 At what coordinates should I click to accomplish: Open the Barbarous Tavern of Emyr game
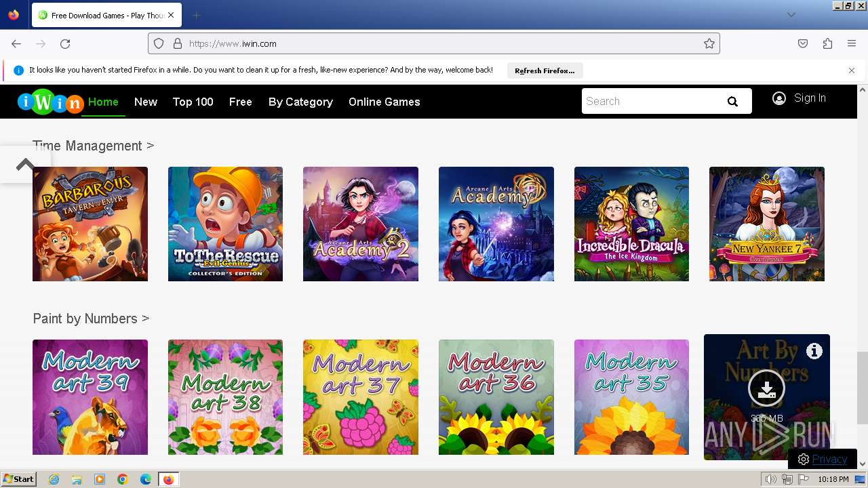(x=90, y=224)
